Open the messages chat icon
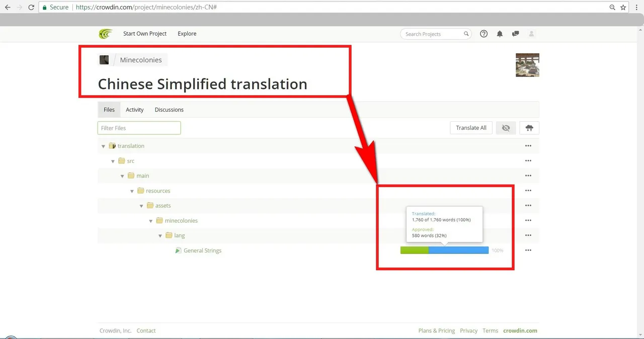Image resolution: width=644 pixels, height=339 pixels. pos(516,34)
